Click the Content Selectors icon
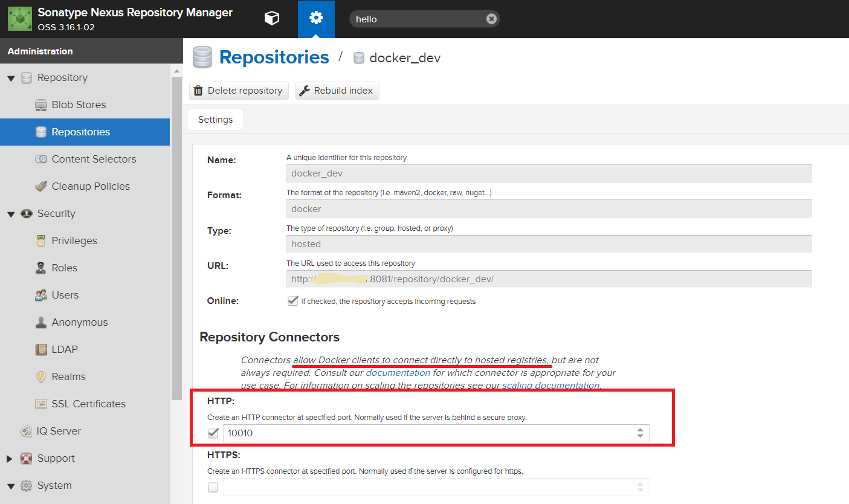The height and width of the screenshot is (504, 849). (x=41, y=159)
